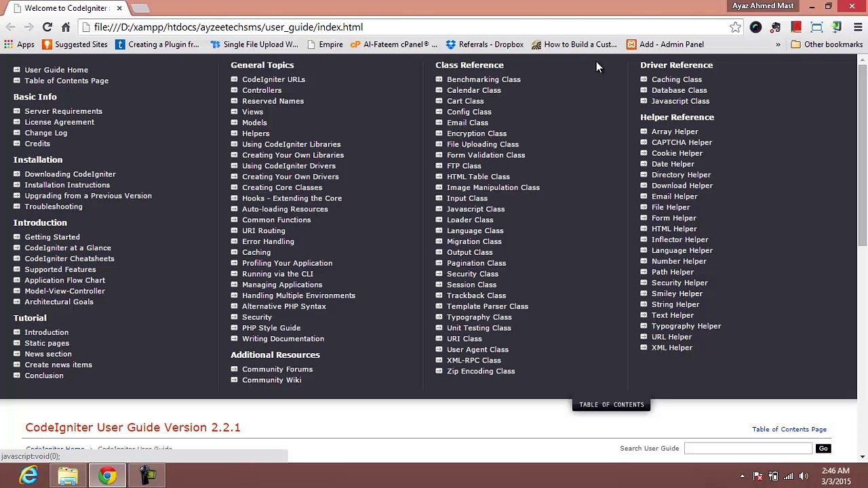Open the Action Center flag in tray
The image size is (868, 488).
(758, 476)
